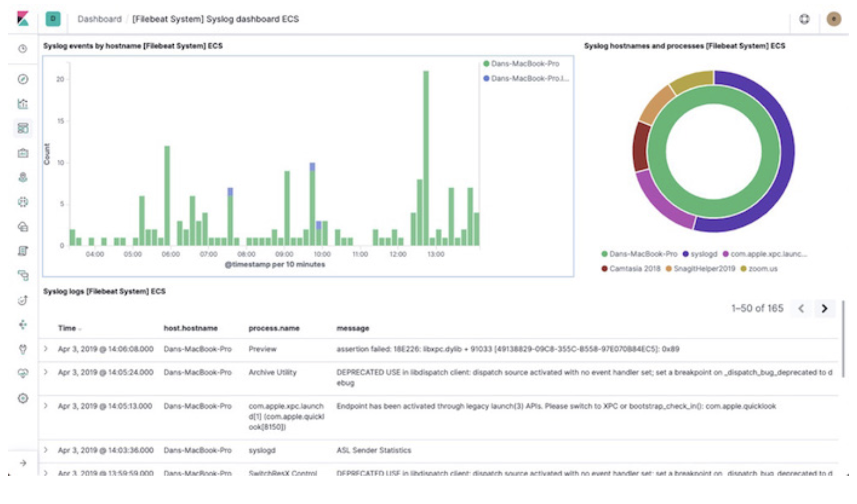The image size is (857, 504).
Task: Go to next page of logs
Action: click(x=824, y=309)
